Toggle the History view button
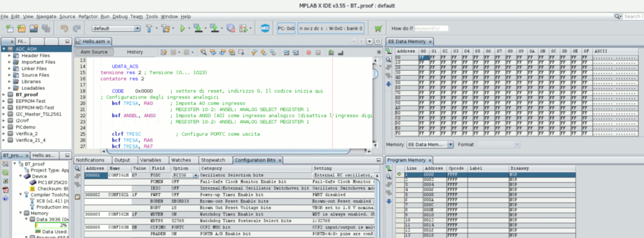The height and width of the screenshot is (238, 644). (x=135, y=52)
